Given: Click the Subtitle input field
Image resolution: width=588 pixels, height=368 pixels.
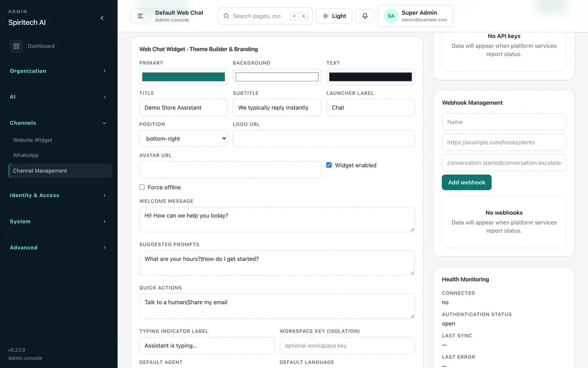Looking at the screenshot, I should [x=277, y=108].
